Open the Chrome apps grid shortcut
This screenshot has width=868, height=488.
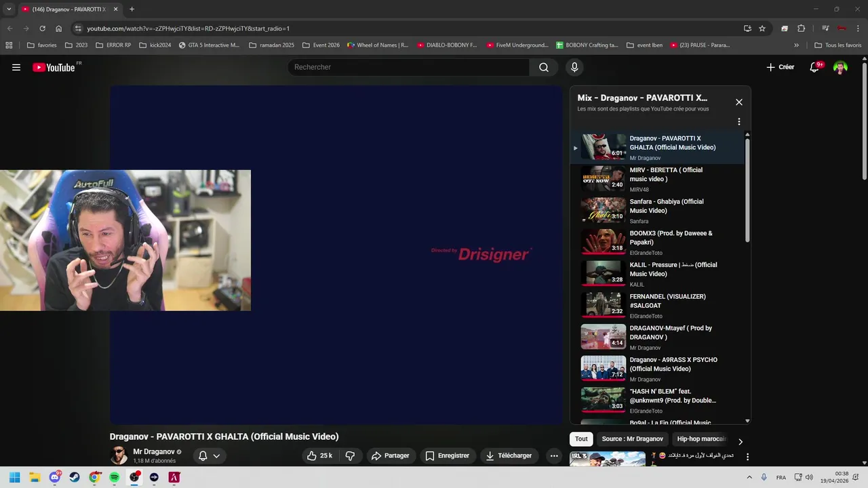point(9,45)
